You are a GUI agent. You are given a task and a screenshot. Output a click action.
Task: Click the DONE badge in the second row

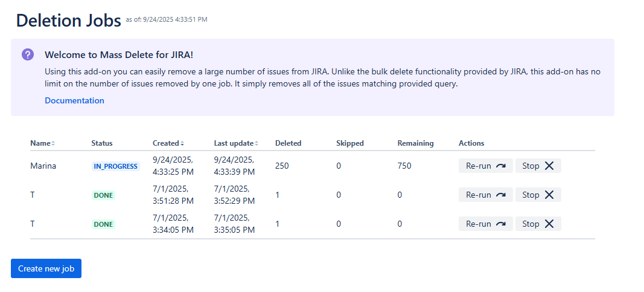pyautogui.click(x=103, y=195)
